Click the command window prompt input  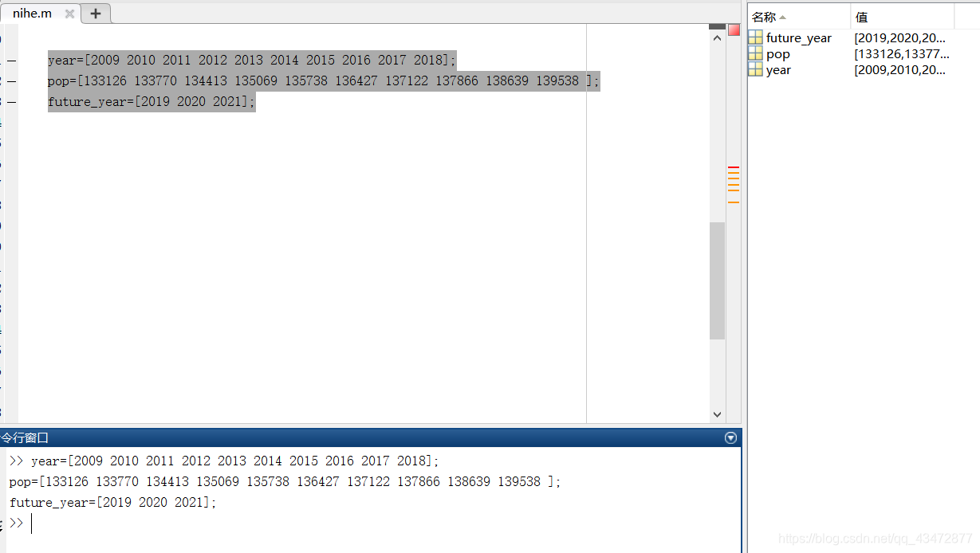point(383,524)
